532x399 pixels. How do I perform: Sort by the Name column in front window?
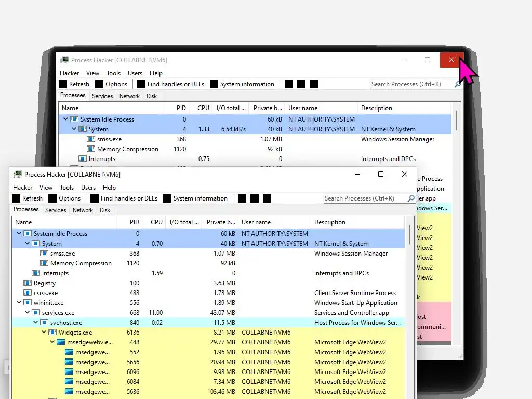(64, 222)
